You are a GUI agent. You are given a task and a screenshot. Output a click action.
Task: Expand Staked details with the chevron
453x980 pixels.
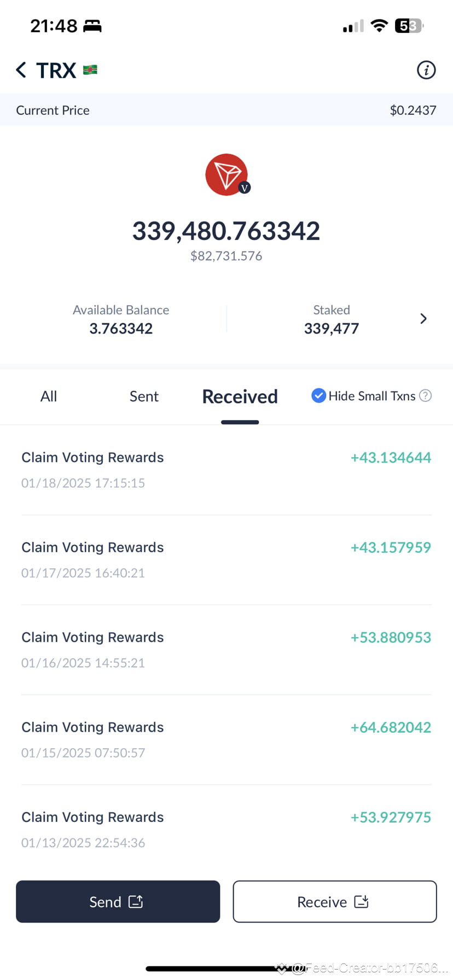click(423, 319)
